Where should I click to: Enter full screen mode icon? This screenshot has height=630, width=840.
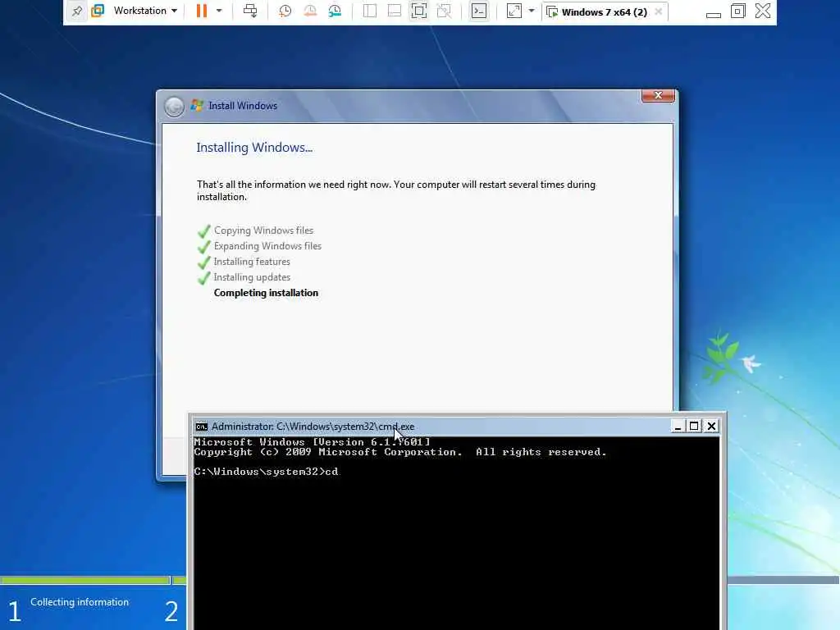coord(419,11)
